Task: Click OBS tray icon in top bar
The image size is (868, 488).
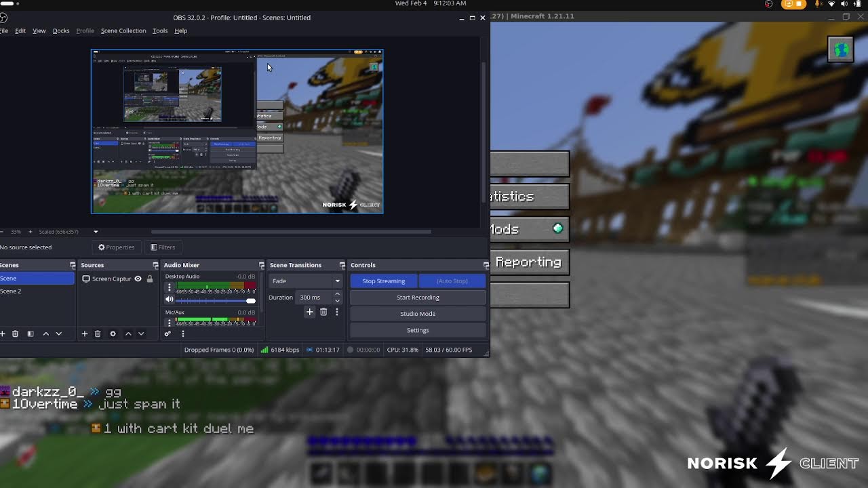Action: [x=768, y=4]
